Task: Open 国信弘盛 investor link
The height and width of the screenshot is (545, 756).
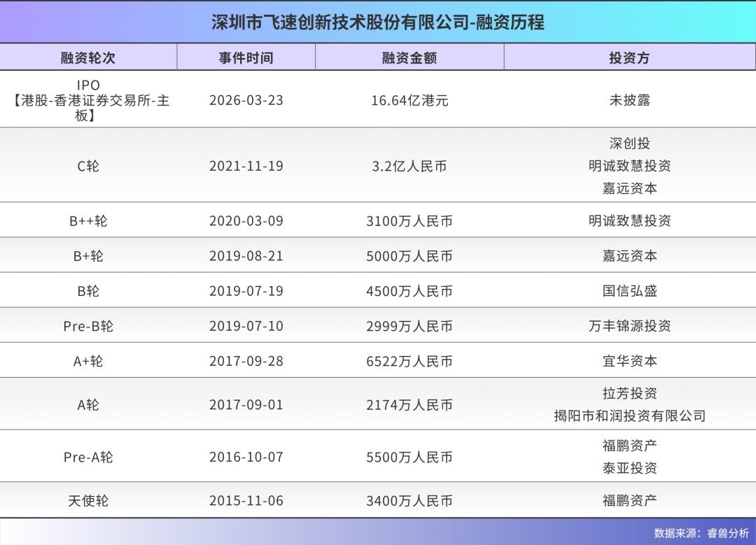Action: tap(629, 291)
